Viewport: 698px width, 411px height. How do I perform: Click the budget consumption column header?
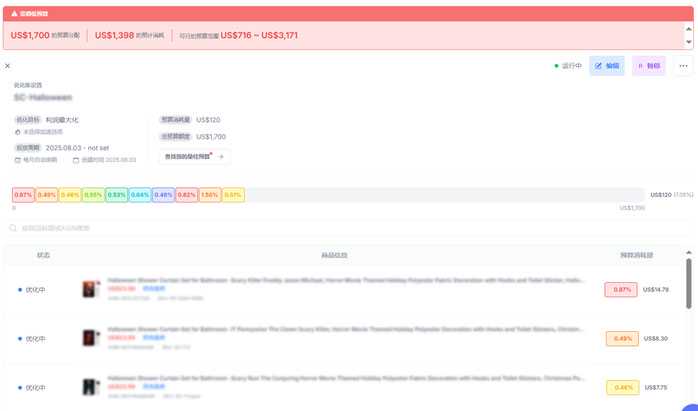click(x=637, y=255)
